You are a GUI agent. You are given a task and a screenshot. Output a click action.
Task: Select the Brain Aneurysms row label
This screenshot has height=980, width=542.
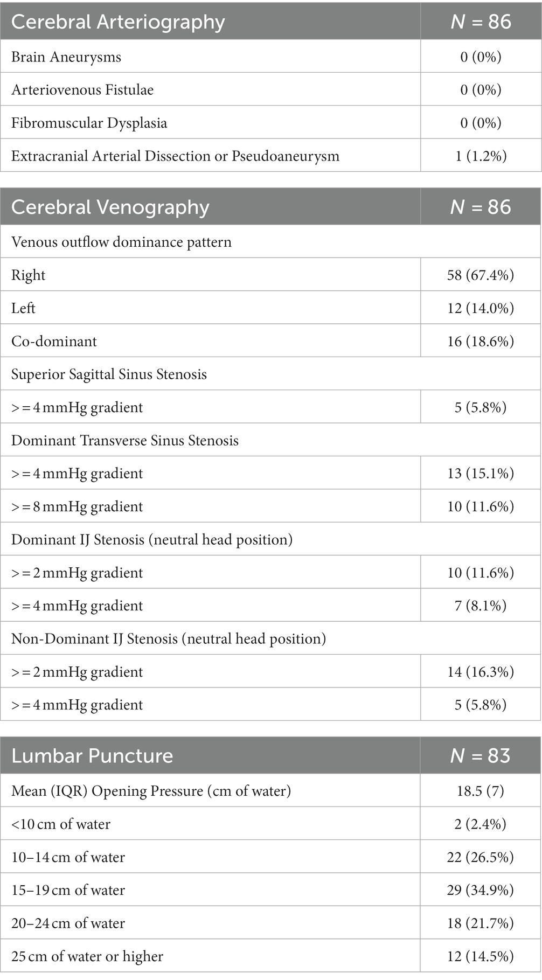click(66, 57)
